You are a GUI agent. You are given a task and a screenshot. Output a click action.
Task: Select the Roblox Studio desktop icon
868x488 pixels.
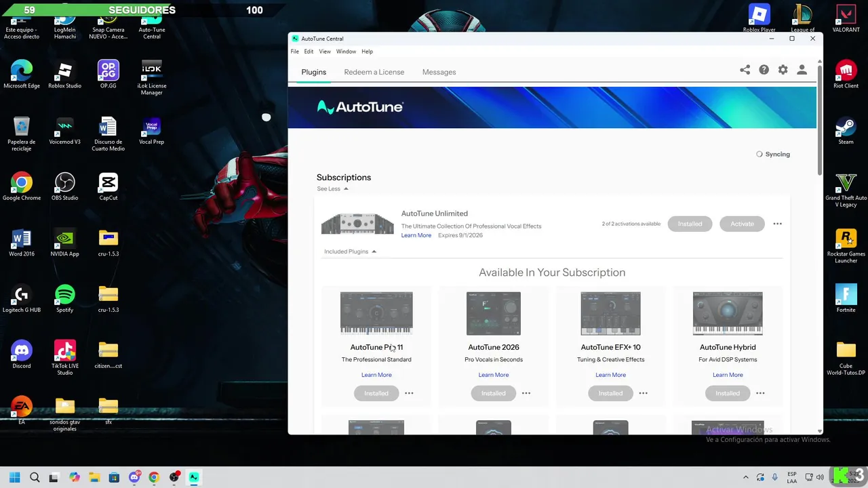click(64, 75)
